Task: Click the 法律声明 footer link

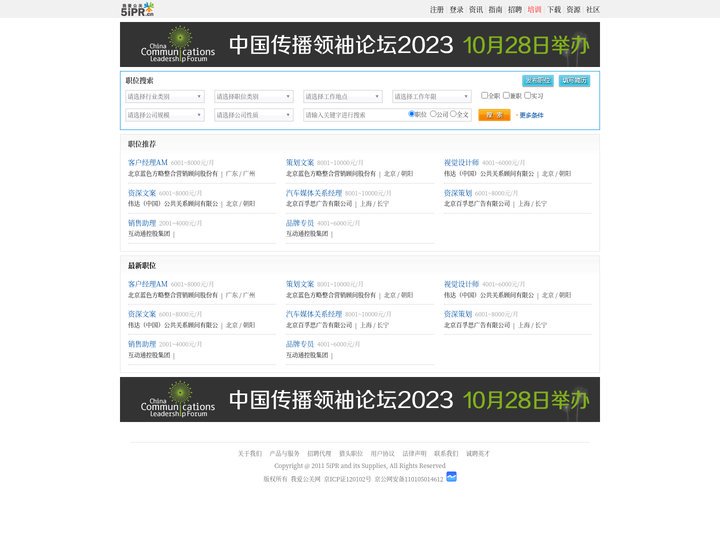Action: pyautogui.click(x=414, y=454)
